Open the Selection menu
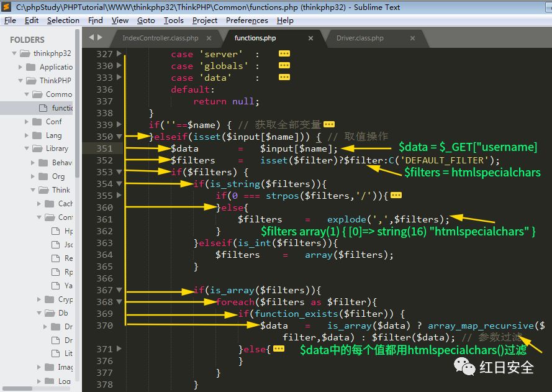The width and height of the screenshot is (552, 392). click(x=63, y=21)
